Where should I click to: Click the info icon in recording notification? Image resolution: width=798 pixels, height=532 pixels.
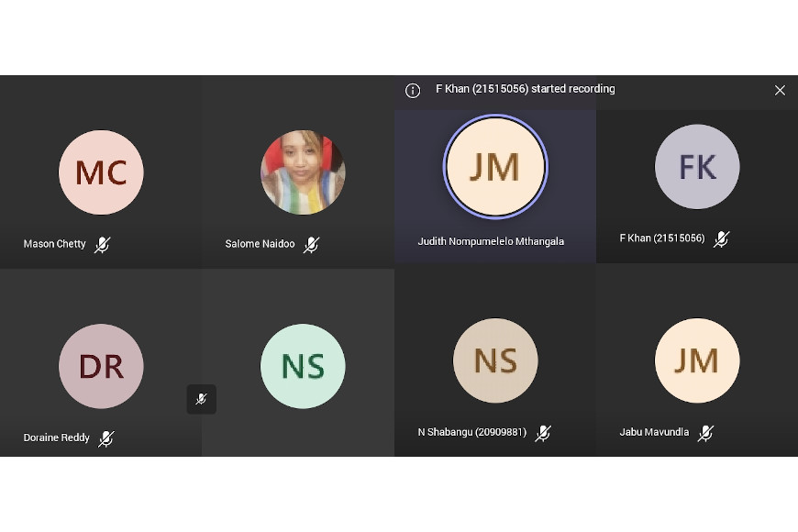coord(413,91)
